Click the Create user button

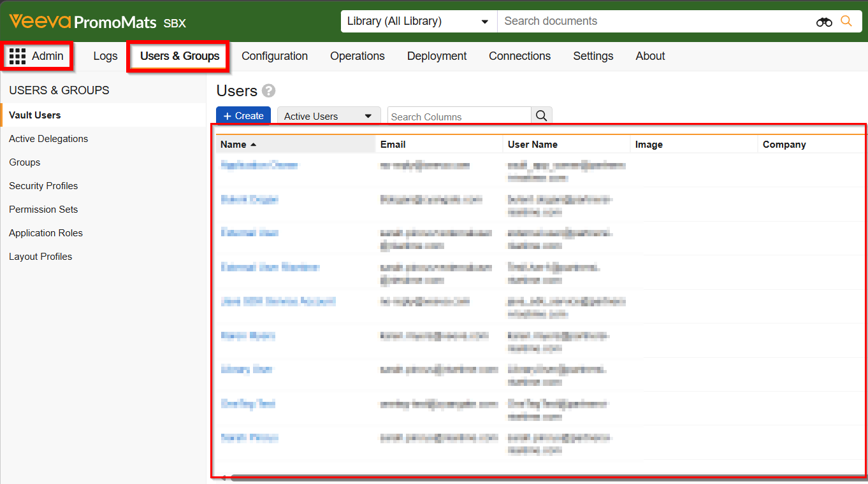click(x=243, y=116)
